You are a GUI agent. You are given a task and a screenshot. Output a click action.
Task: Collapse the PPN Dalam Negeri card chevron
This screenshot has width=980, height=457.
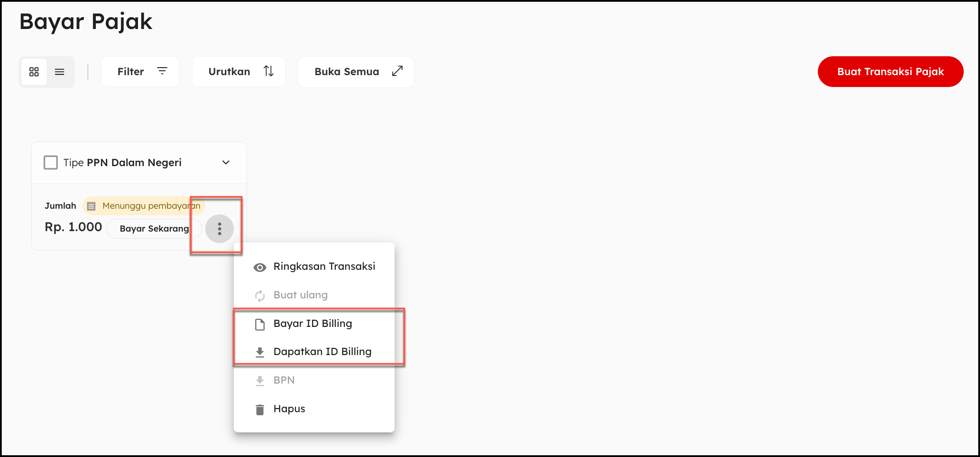pos(226,163)
